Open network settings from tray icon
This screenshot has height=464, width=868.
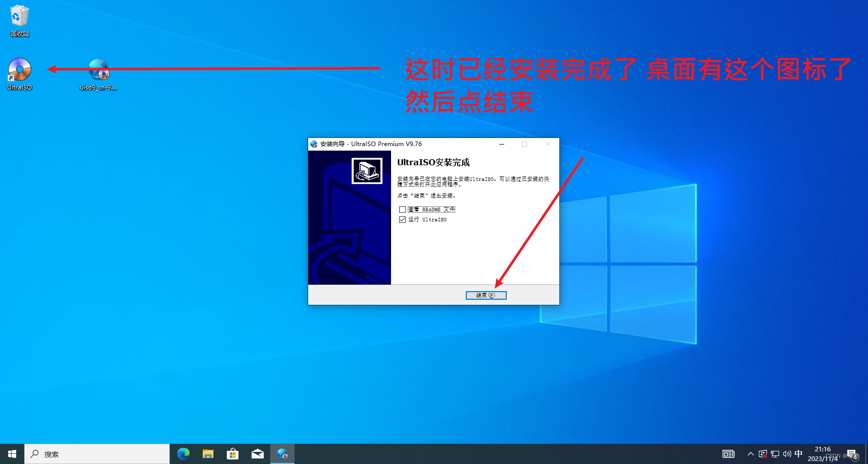click(775, 453)
